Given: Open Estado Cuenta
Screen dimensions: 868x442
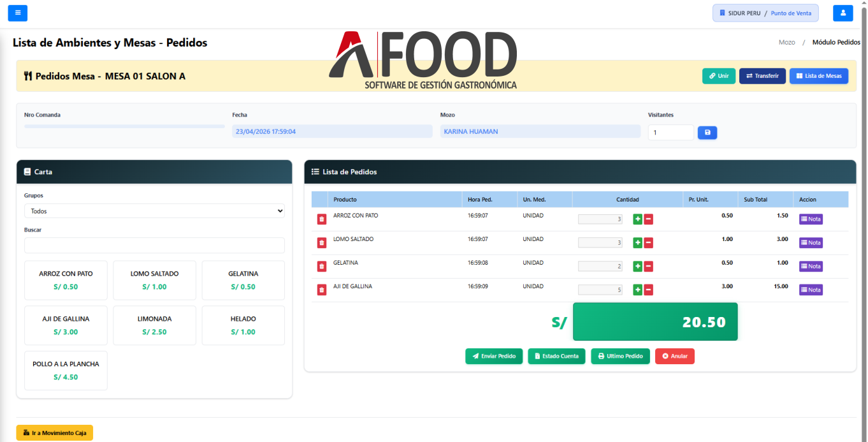Looking at the screenshot, I should click(556, 356).
